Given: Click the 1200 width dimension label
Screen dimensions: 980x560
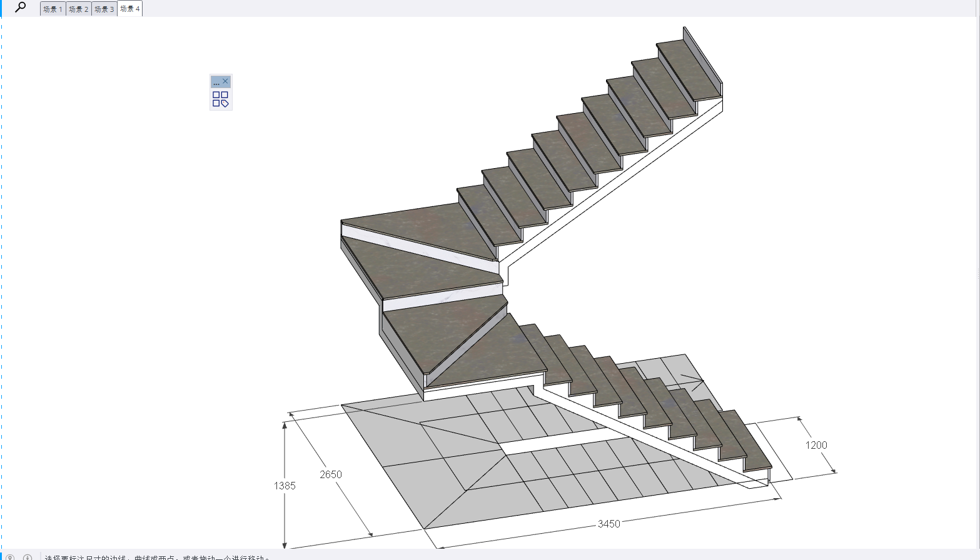Looking at the screenshot, I should click(x=816, y=445).
